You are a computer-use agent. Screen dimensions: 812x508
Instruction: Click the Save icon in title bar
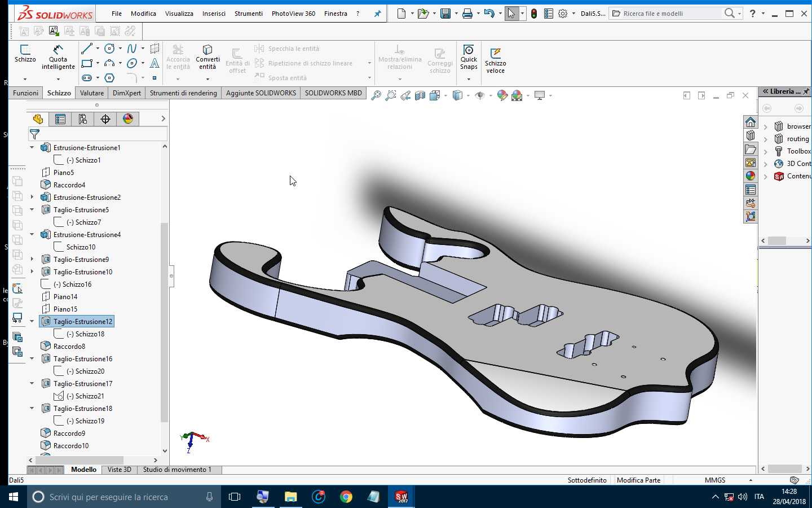click(x=445, y=14)
